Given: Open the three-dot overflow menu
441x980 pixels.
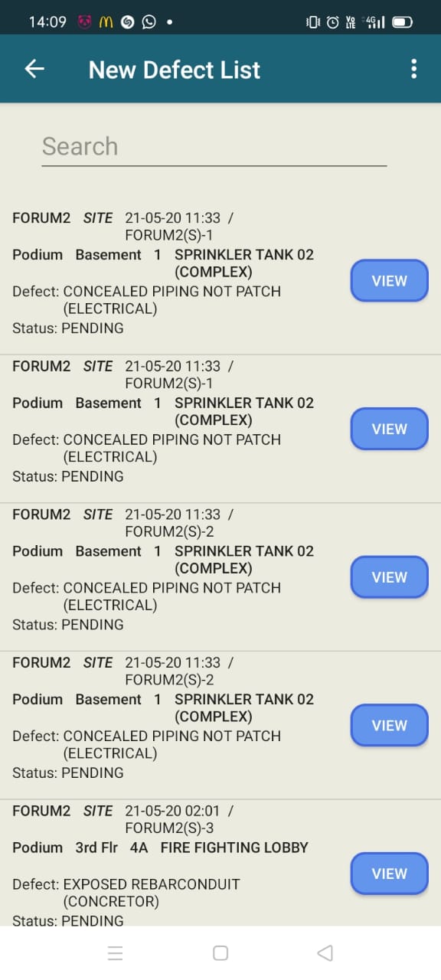Looking at the screenshot, I should pos(413,69).
